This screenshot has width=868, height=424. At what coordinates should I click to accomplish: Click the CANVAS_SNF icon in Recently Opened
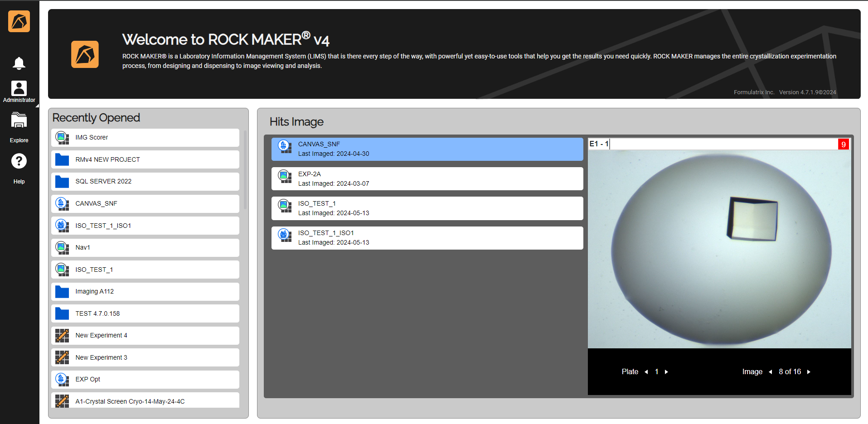pyautogui.click(x=62, y=203)
